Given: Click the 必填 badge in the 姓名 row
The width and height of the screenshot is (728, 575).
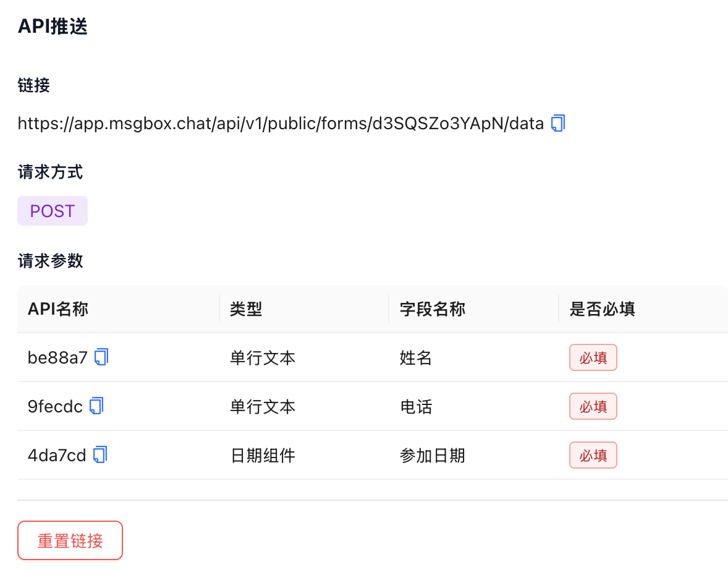Looking at the screenshot, I should pos(593,357).
